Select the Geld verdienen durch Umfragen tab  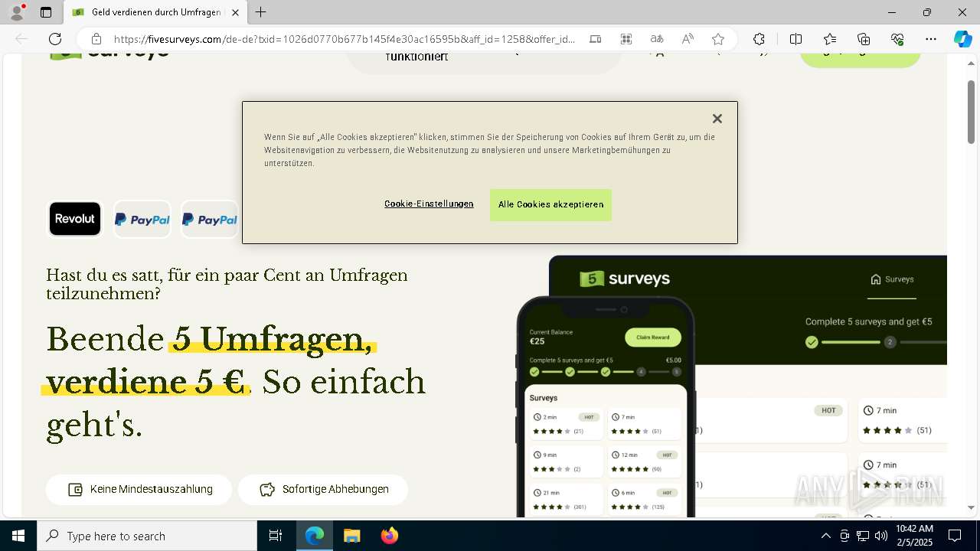coord(155,12)
